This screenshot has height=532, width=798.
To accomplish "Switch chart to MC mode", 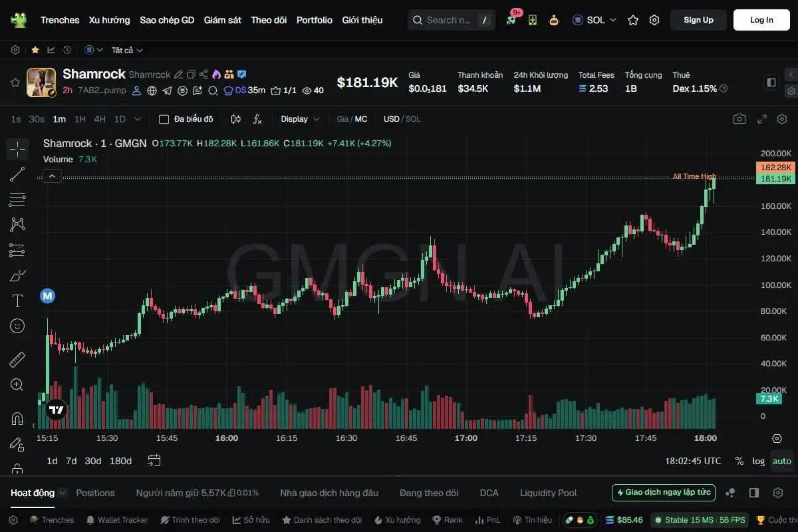I will coord(361,119).
